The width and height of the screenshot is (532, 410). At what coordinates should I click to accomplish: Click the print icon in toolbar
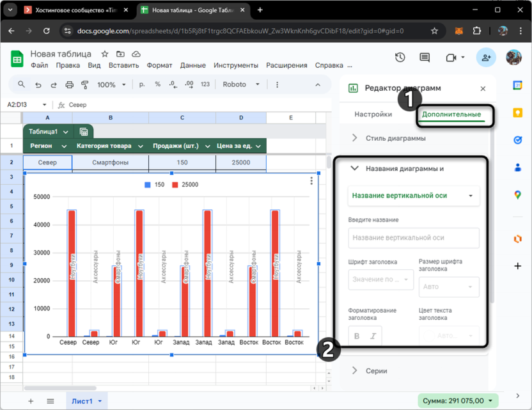click(x=70, y=84)
